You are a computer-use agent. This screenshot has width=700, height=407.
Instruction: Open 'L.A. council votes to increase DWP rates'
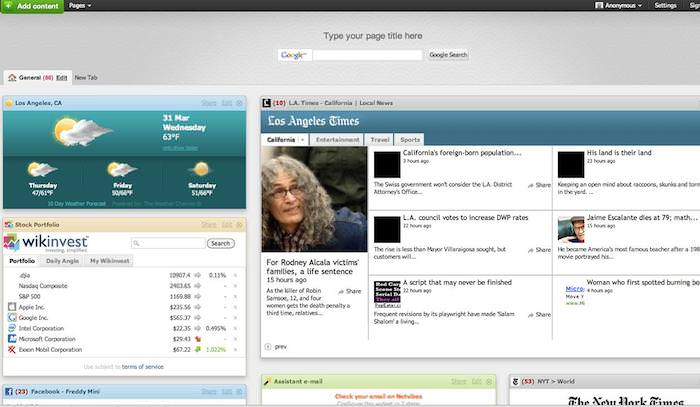click(x=465, y=218)
